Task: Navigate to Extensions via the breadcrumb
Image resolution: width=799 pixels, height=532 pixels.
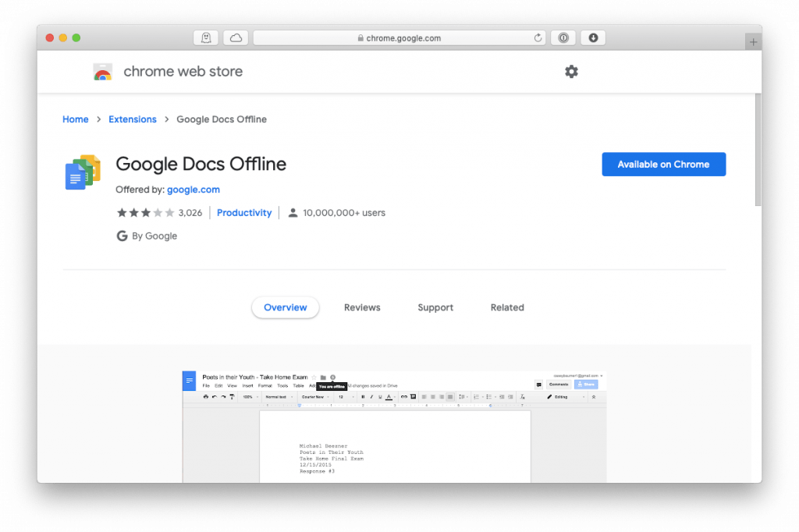Action: pyautogui.click(x=132, y=119)
